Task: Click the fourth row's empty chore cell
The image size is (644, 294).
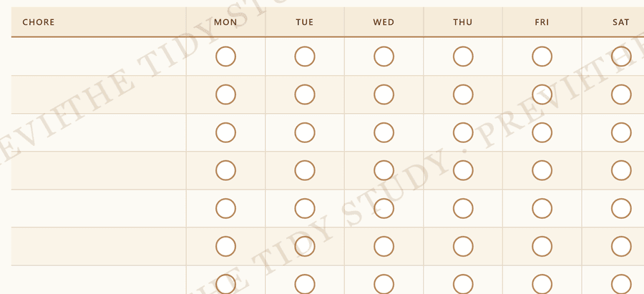Action: tap(99, 170)
